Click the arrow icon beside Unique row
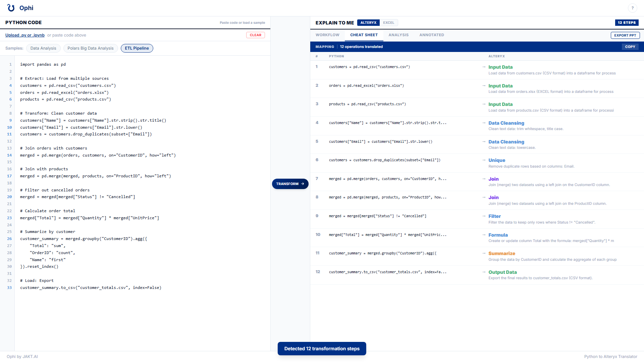644x362 pixels. [484, 160]
